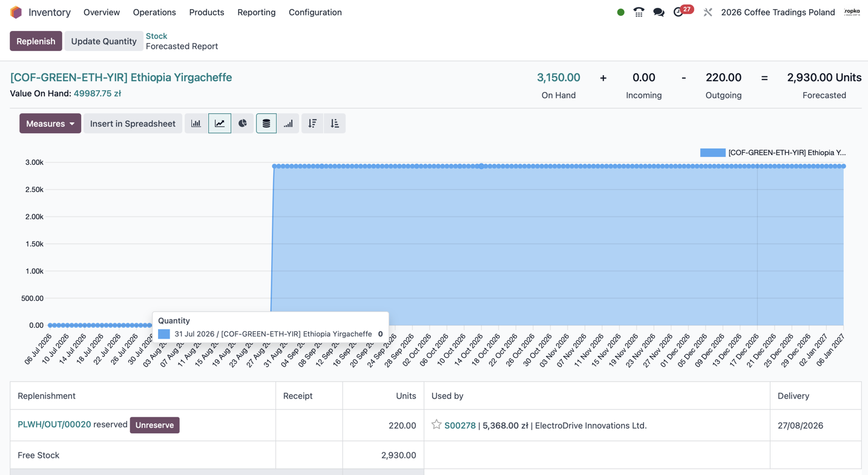Screen dimensions: 868x475
Task: Toggle the stacked chart option
Action: click(266, 124)
